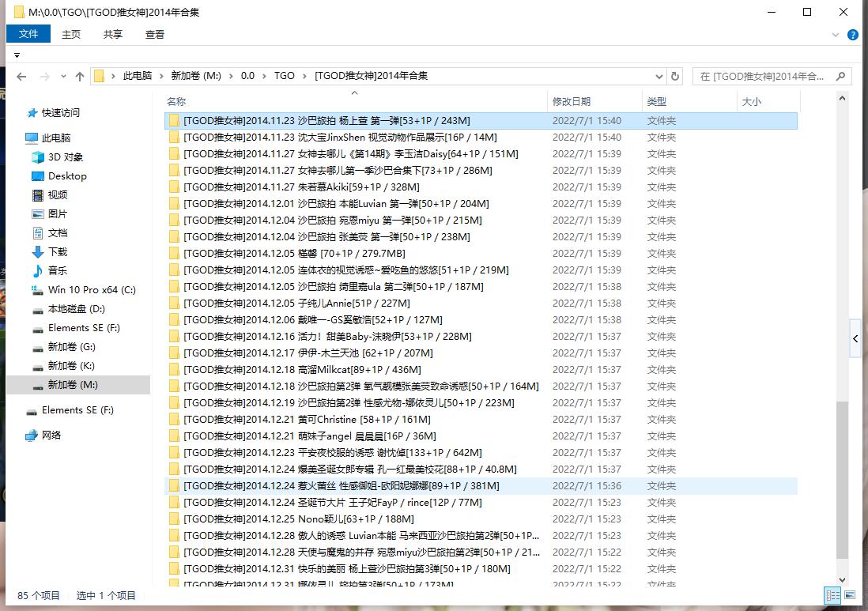The height and width of the screenshot is (611, 868).
Task: Open Desktop in the navigation pane
Action: pos(67,176)
